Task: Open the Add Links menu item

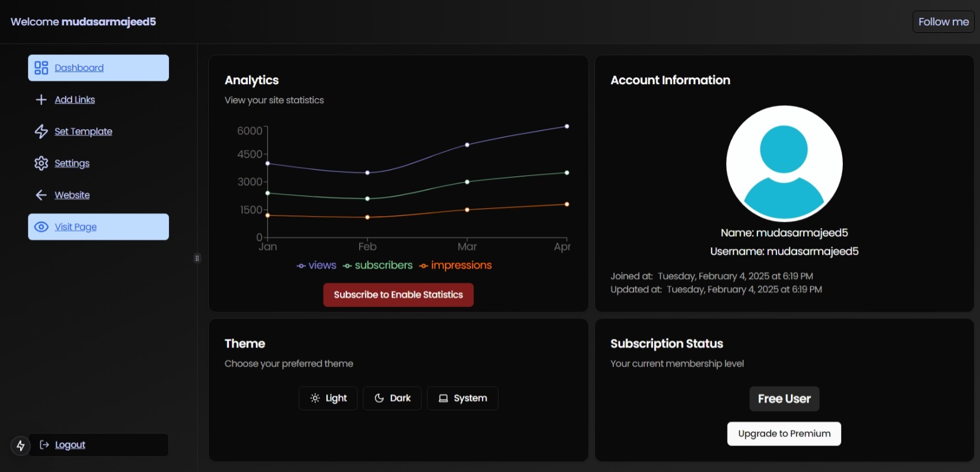Action: click(75, 100)
